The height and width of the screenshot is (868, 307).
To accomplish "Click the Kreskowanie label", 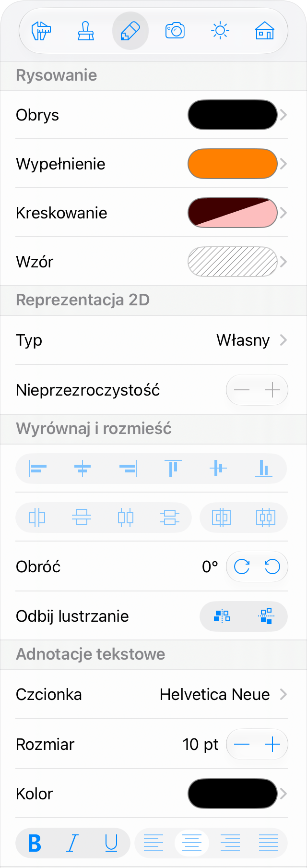I will click(61, 213).
